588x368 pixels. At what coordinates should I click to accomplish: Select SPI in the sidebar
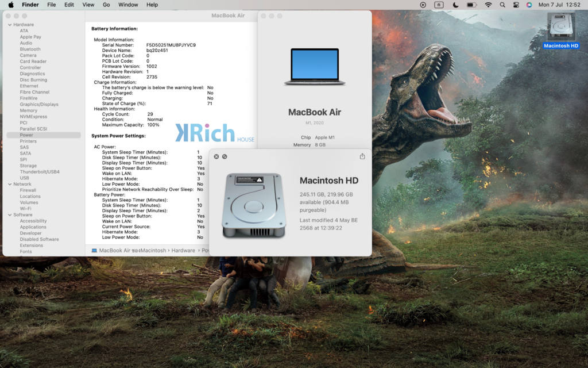point(23,160)
